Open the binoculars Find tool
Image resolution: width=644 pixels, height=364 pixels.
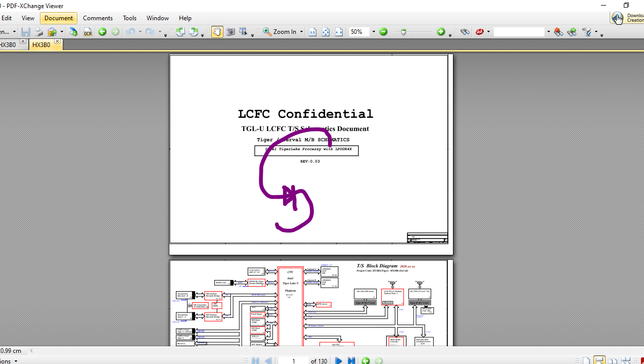coord(465,32)
